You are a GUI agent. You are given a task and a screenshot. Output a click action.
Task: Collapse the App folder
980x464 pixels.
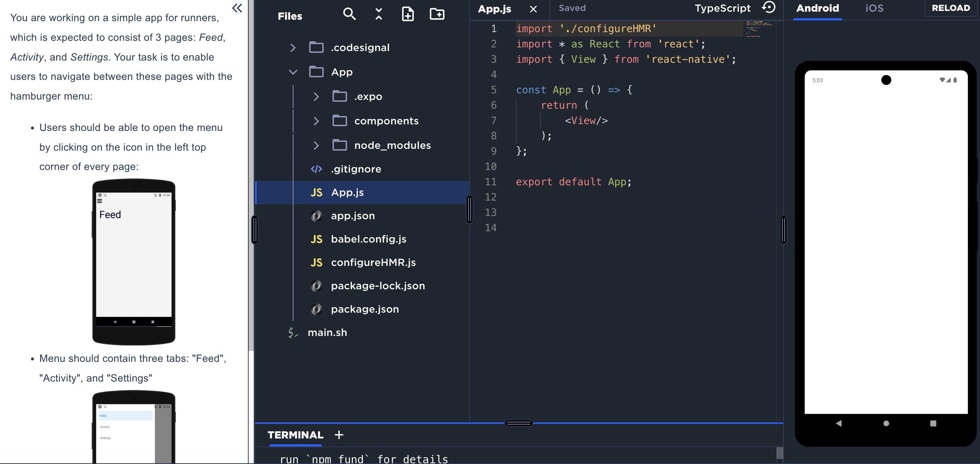tap(292, 71)
